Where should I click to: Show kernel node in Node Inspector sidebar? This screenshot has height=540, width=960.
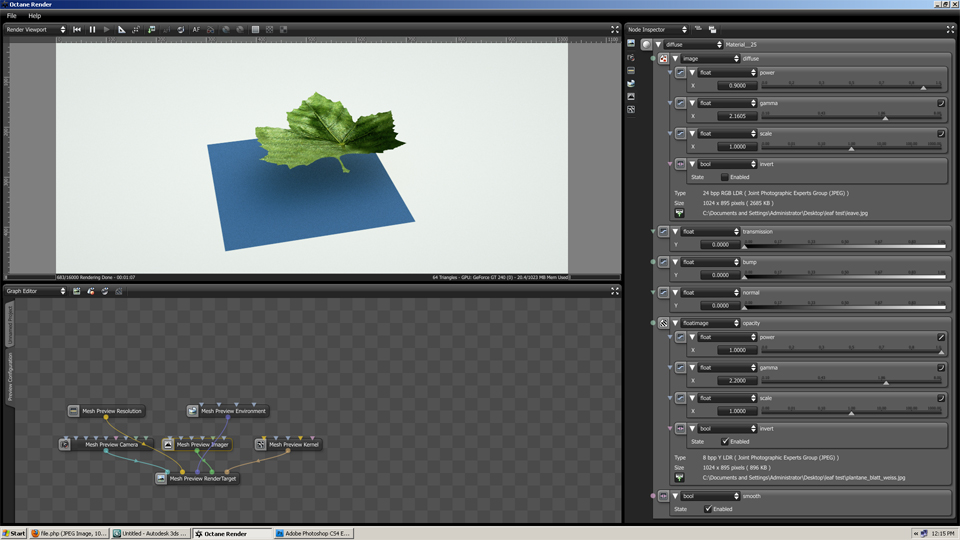click(x=631, y=110)
